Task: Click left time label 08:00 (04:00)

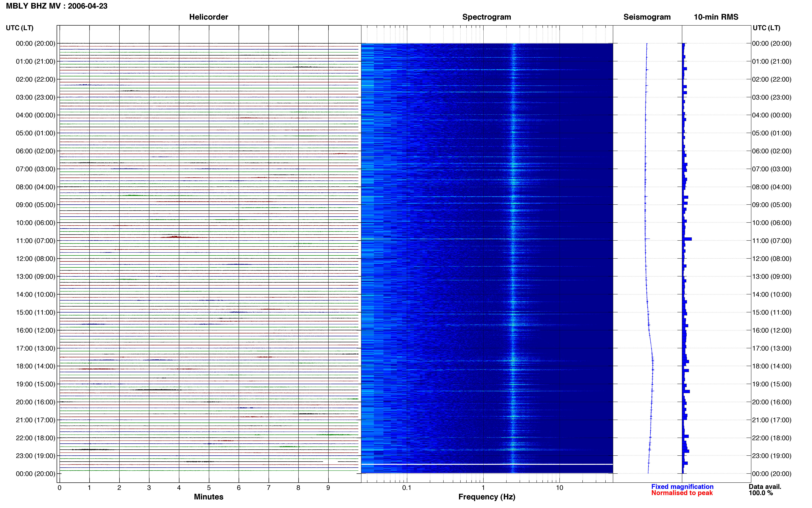Action: tap(35, 187)
